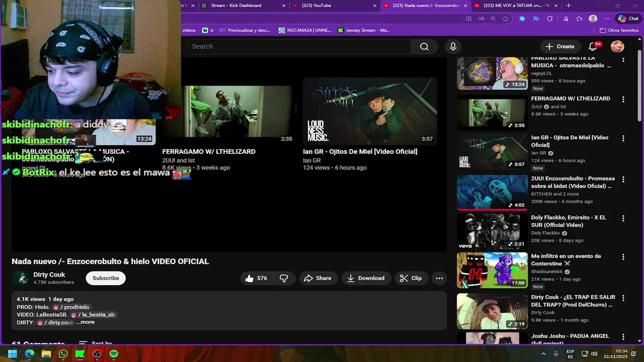Switch to (323) YouTube tab
Screen dimensions: 644x362
[334, 6]
